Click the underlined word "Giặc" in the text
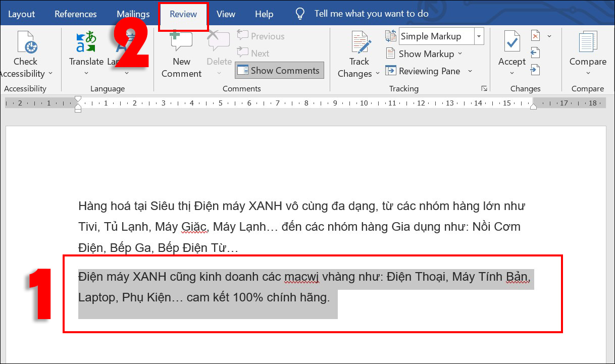Screen dimensions: 615x364 coord(194,227)
